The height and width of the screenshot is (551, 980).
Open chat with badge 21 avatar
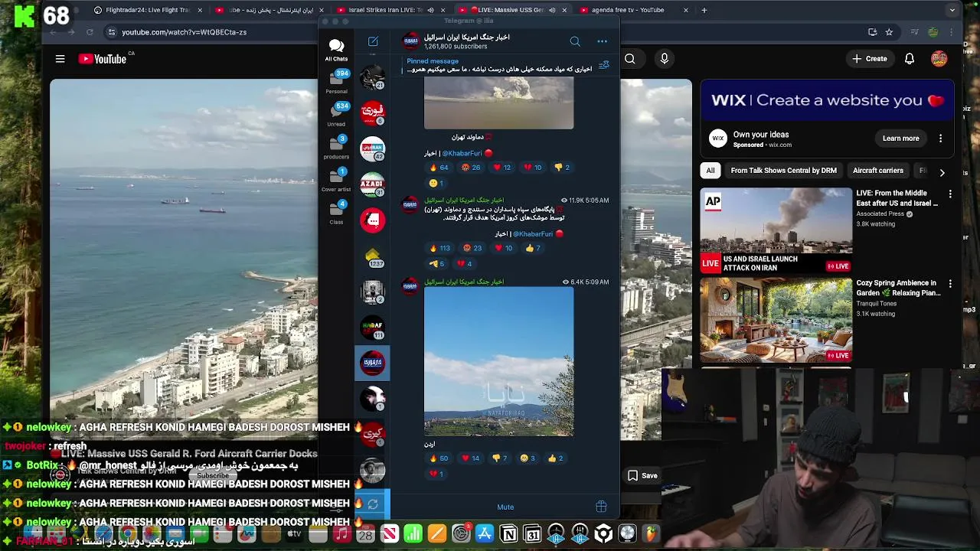click(x=372, y=77)
